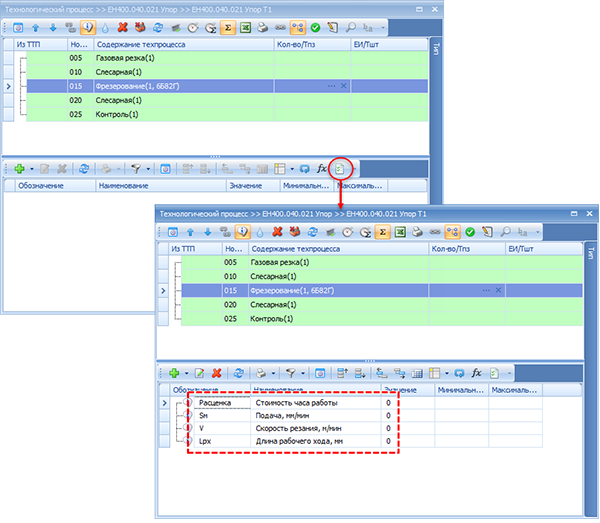Image resolution: width=600 pixels, height=523 pixels.
Task: Open the filter dropdown arrow in the back window
Action: (148, 169)
